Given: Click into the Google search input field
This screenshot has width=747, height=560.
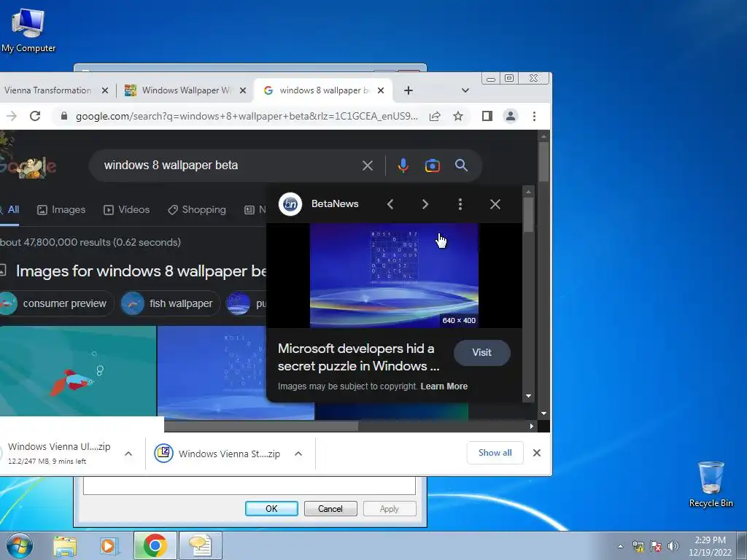Looking at the screenshot, I should (228, 166).
